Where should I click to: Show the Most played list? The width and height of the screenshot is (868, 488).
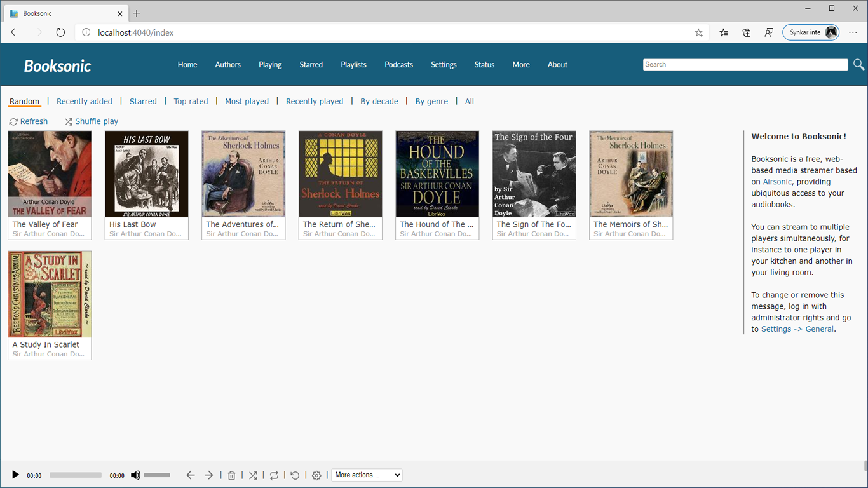coord(247,102)
